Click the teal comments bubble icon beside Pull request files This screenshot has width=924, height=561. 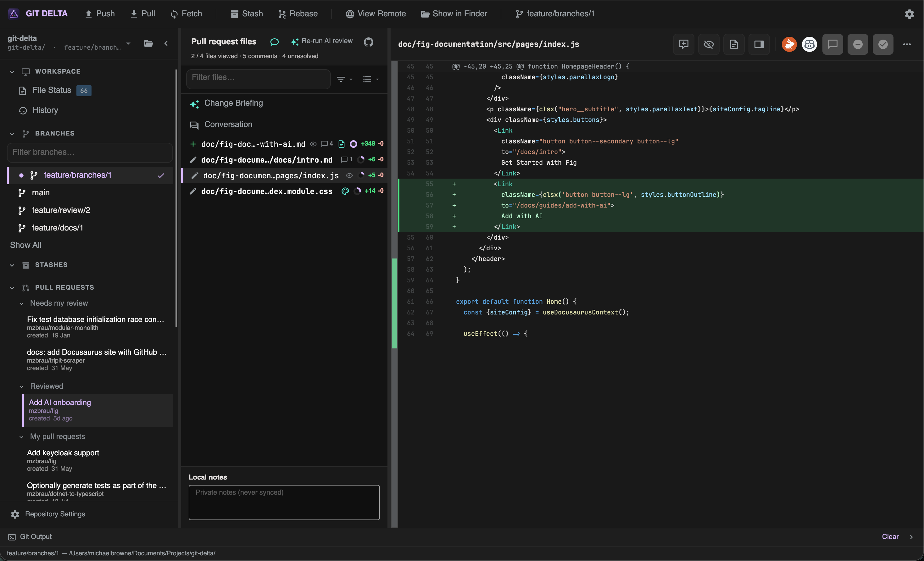274,42
